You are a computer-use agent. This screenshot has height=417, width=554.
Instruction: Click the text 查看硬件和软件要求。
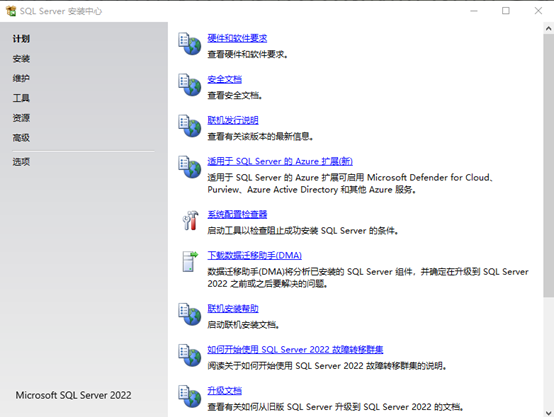click(x=247, y=54)
